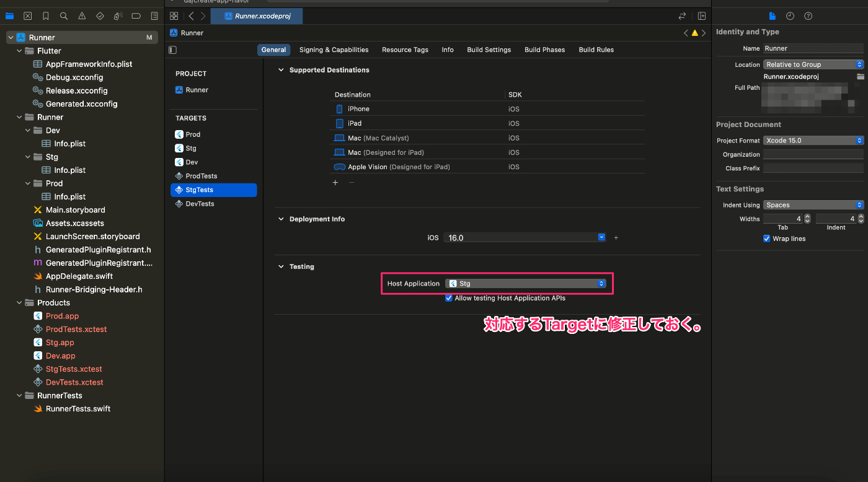
Task: Click the Class Prefix text field
Action: click(x=813, y=169)
